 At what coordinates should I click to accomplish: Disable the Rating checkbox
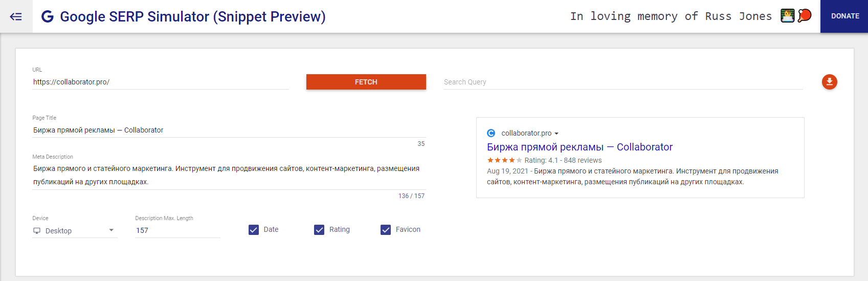point(319,230)
